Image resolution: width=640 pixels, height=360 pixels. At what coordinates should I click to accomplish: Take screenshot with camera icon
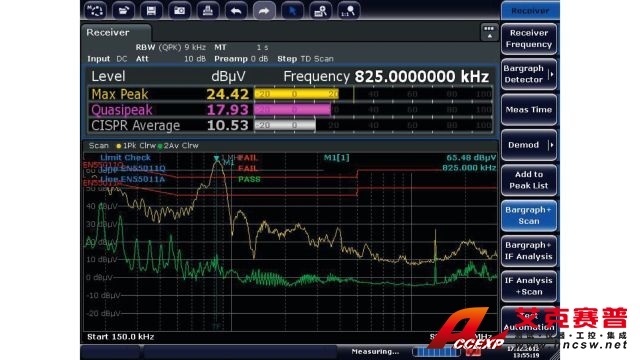point(180,11)
